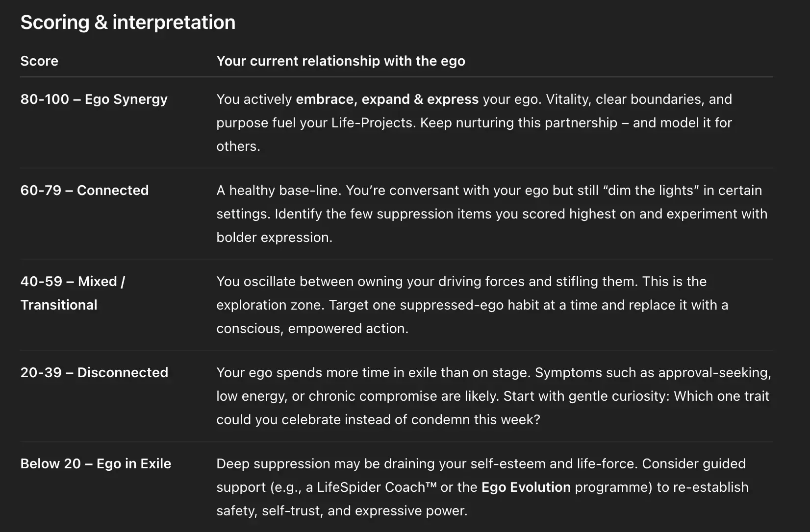
Task: Select the "60-79 – Connected" row label
Action: pyautogui.click(x=84, y=191)
